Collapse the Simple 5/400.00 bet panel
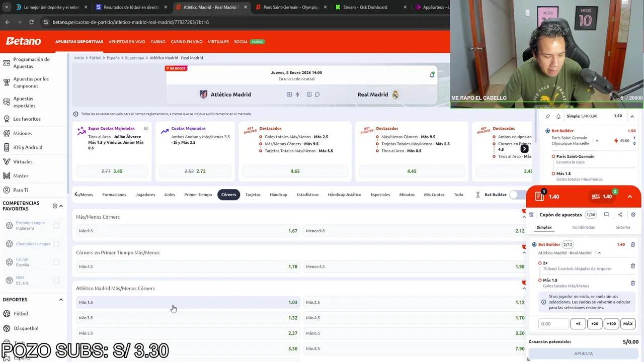The image size is (644, 362). pos(632,116)
